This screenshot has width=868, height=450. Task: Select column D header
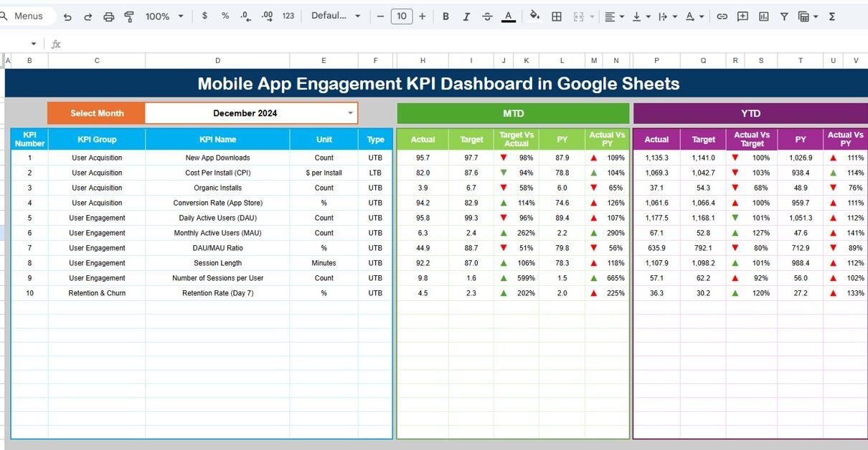[217, 61]
